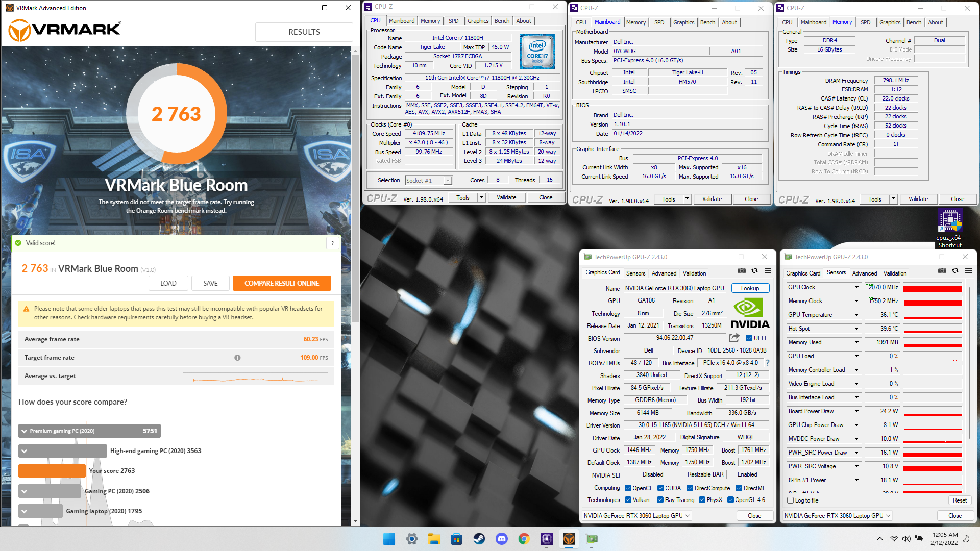The width and height of the screenshot is (980, 551).
Task: Open Socket #1 selection dropdown in CPU-Z
Action: pyautogui.click(x=428, y=180)
